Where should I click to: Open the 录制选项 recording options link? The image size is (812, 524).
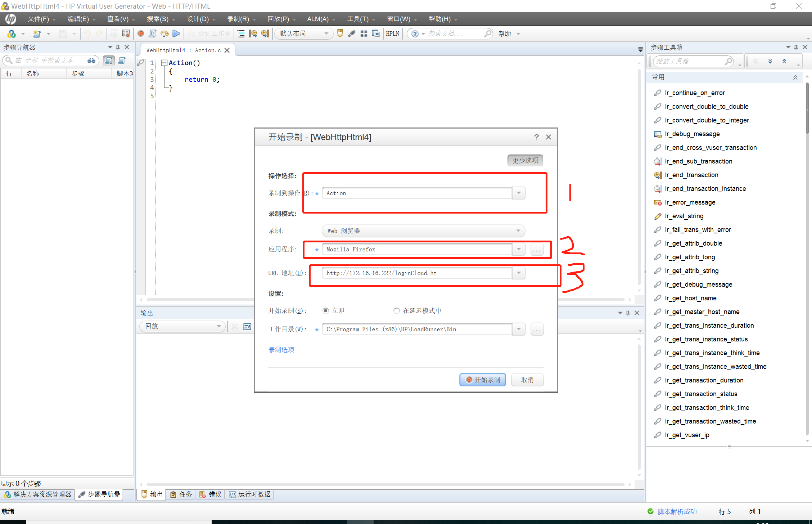point(281,350)
